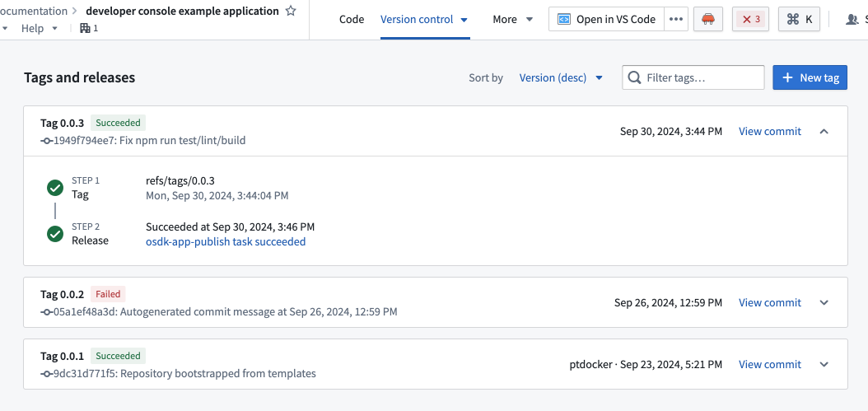Screen dimensions: 868x411
Task: Click the user icon at top right
Action: coord(852,20)
